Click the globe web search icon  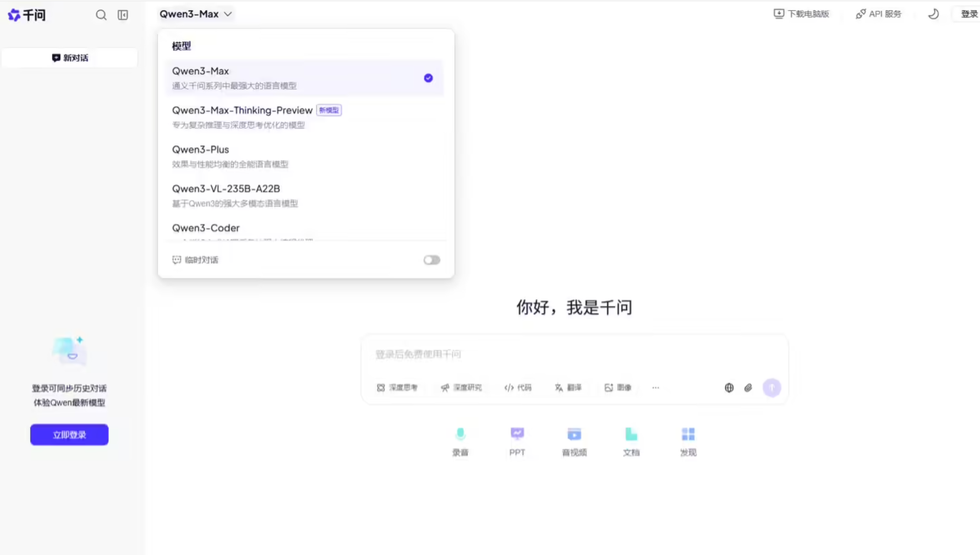729,387
